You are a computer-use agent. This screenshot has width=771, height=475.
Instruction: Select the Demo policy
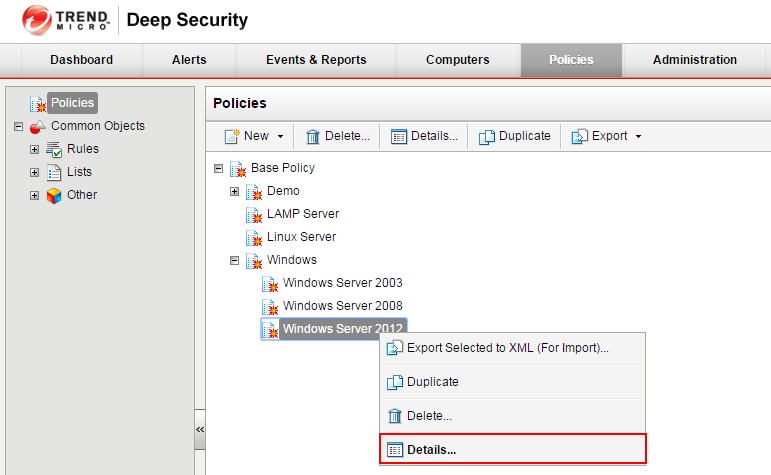coord(283,191)
